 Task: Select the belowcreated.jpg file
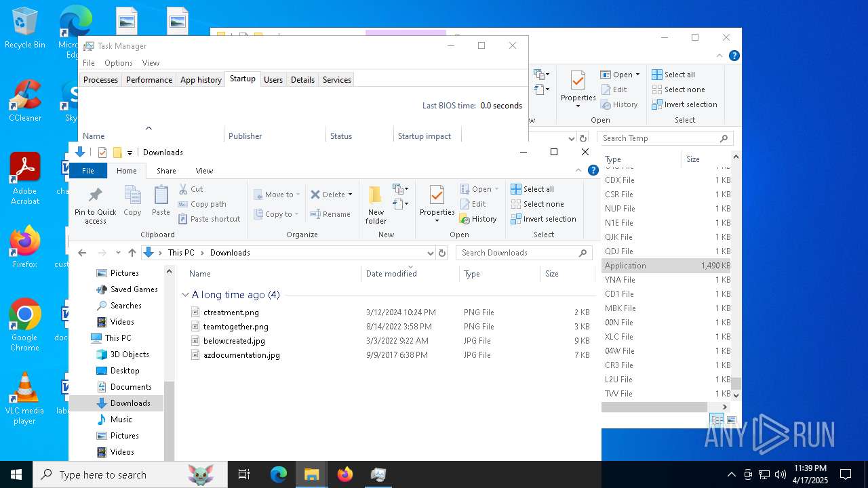[234, 341]
